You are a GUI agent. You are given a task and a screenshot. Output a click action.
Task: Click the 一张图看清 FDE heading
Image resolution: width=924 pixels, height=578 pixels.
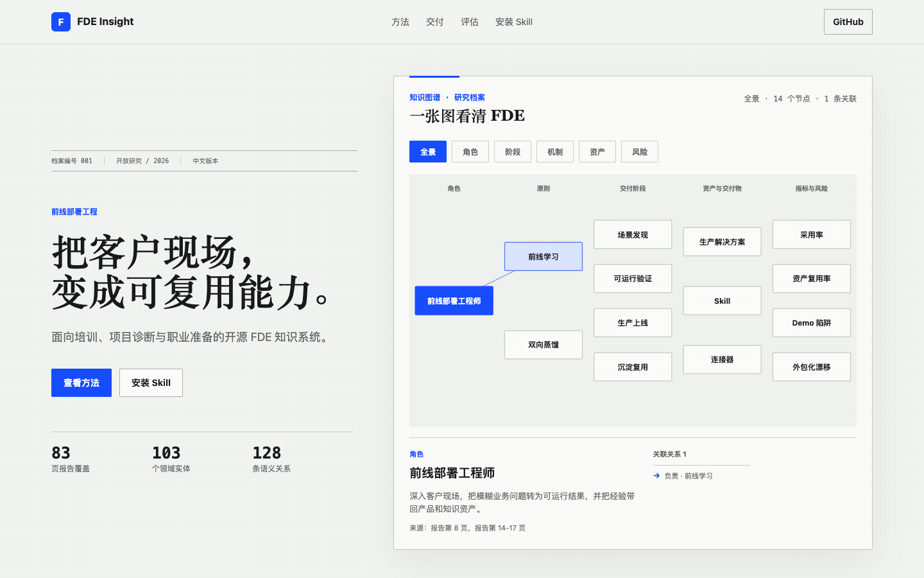(467, 116)
